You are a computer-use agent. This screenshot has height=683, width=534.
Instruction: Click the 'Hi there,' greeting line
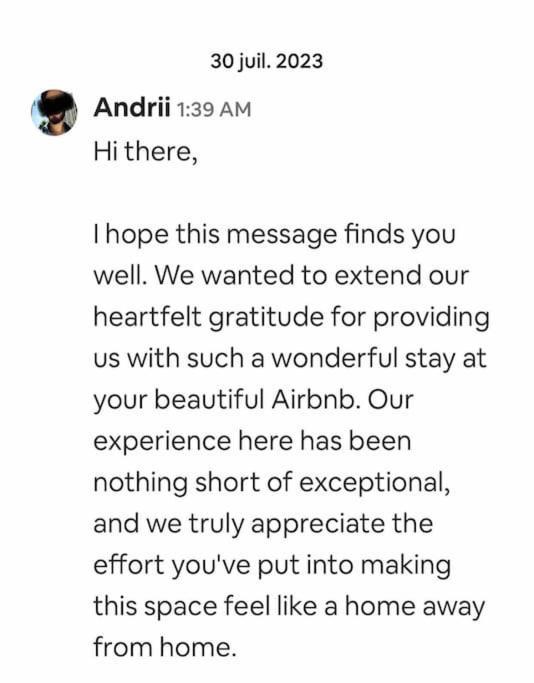[145, 152]
